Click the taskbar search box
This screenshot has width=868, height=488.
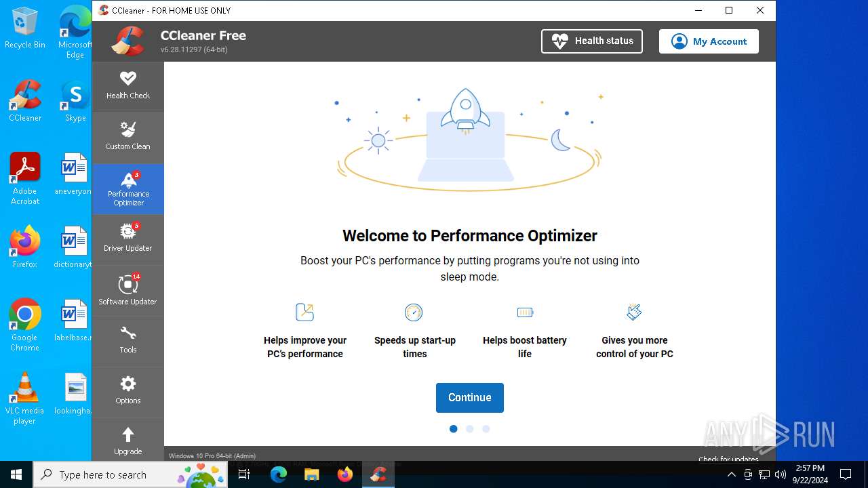130,474
